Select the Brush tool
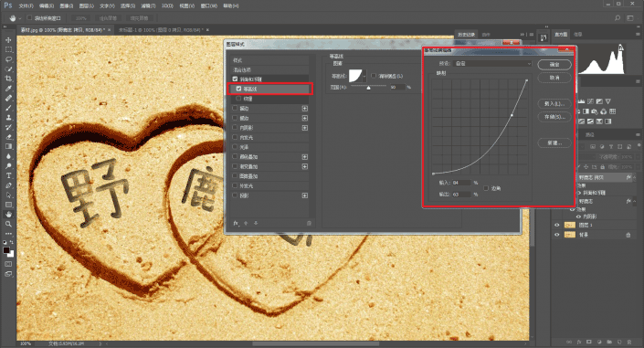 (x=8, y=108)
